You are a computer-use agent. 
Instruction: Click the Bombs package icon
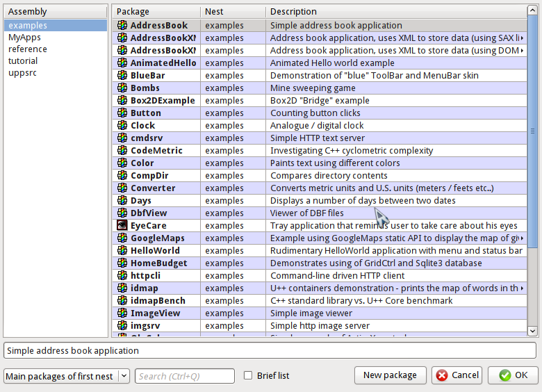(122, 88)
